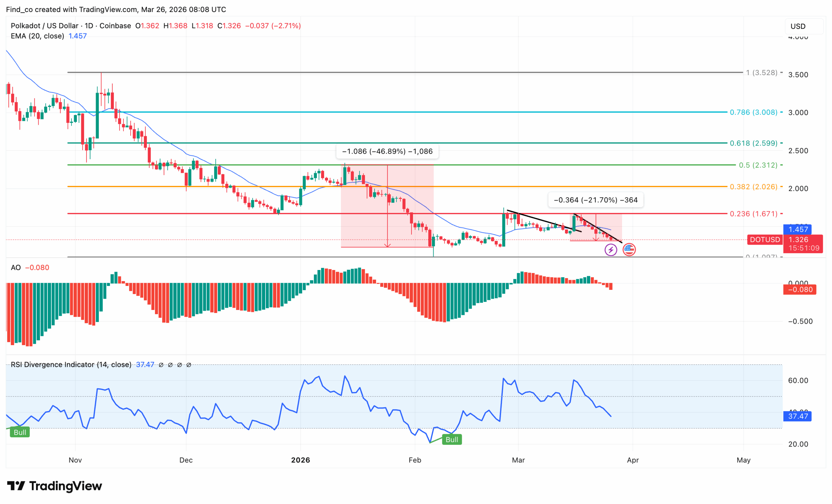Click the blue 1.457 EMA price tag
The image size is (832, 504).
pos(797,229)
